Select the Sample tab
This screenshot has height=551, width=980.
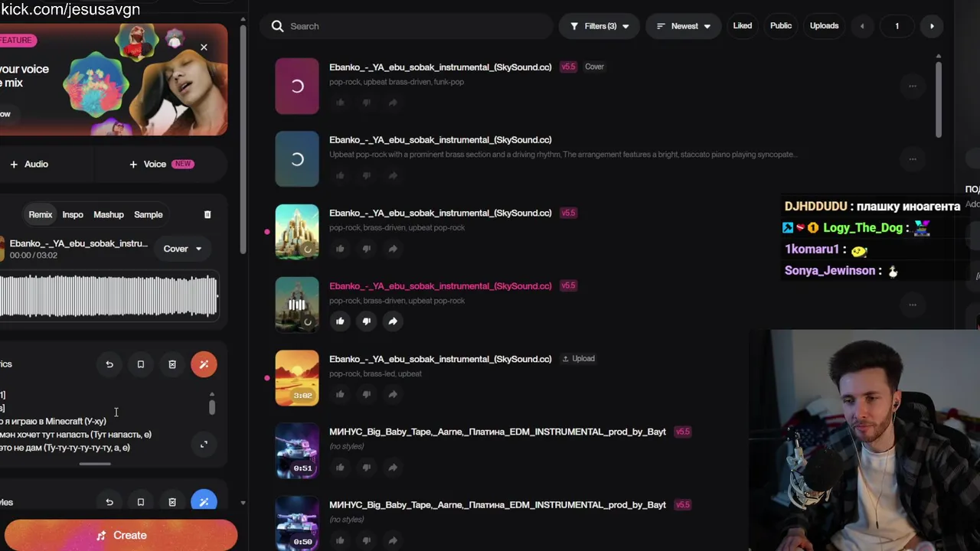149,214
